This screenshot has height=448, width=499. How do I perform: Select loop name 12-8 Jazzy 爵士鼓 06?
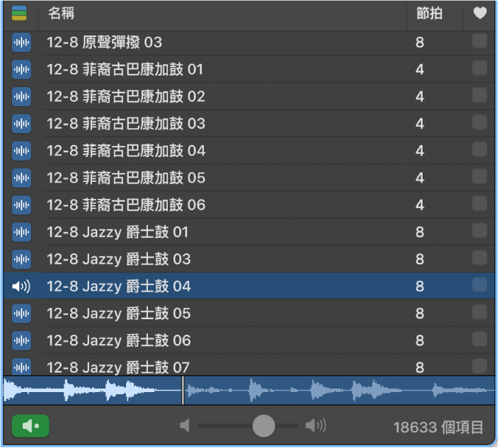(x=119, y=340)
